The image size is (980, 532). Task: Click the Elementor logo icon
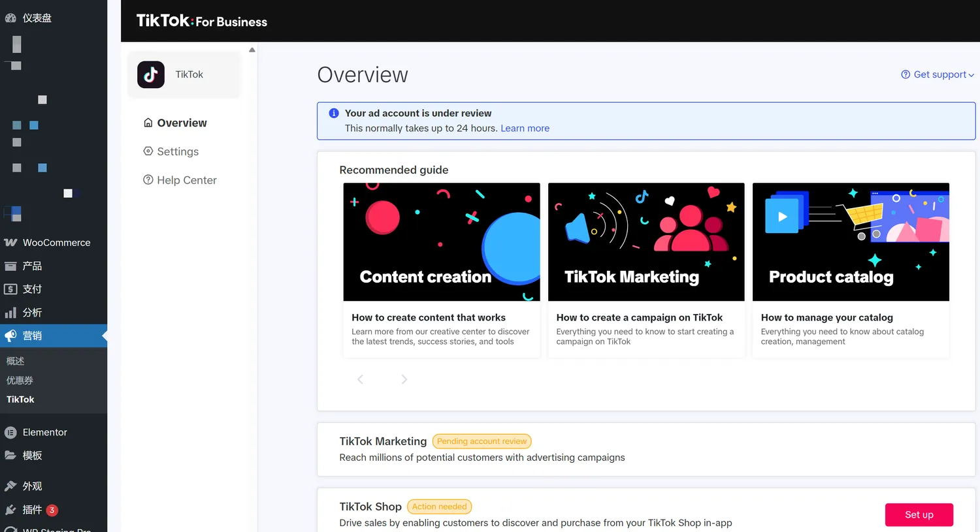pos(10,432)
